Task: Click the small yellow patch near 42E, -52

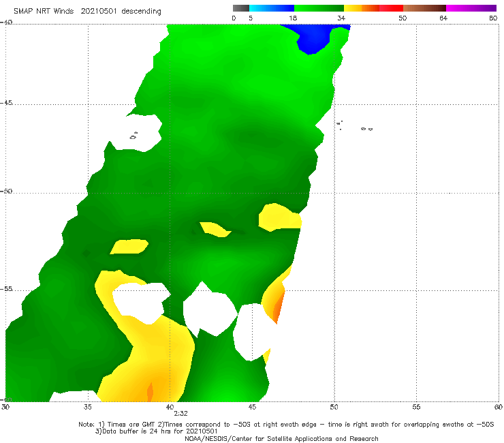Action: pyautogui.click(x=215, y=229)
